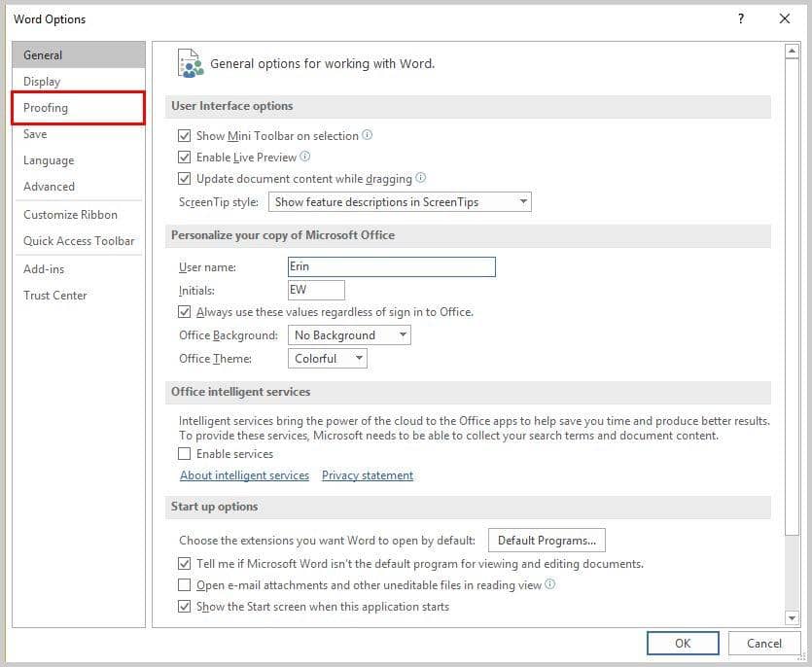
Task: Click the info icon beside Show Mini Toolbar
Action: [368, 136]
